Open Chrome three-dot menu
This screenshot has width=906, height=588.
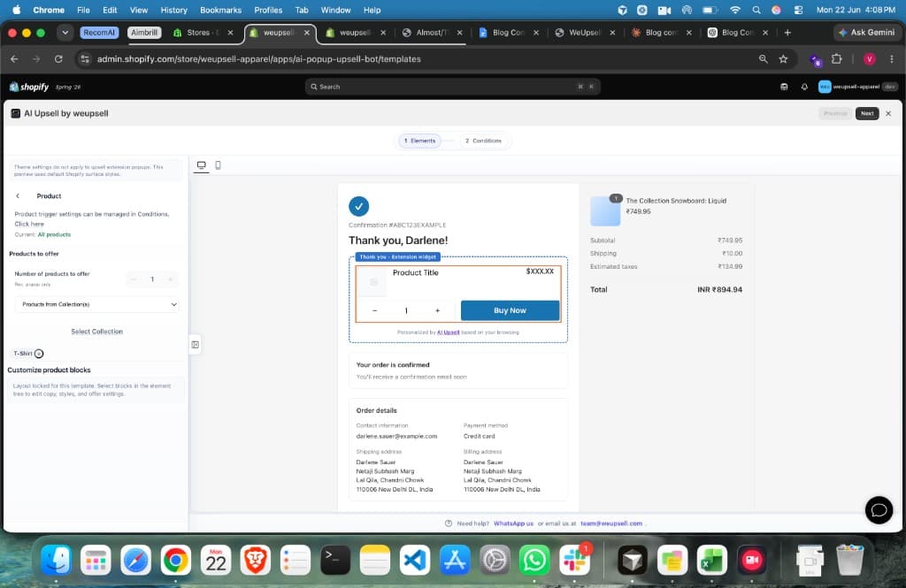(x=892, y=59)
